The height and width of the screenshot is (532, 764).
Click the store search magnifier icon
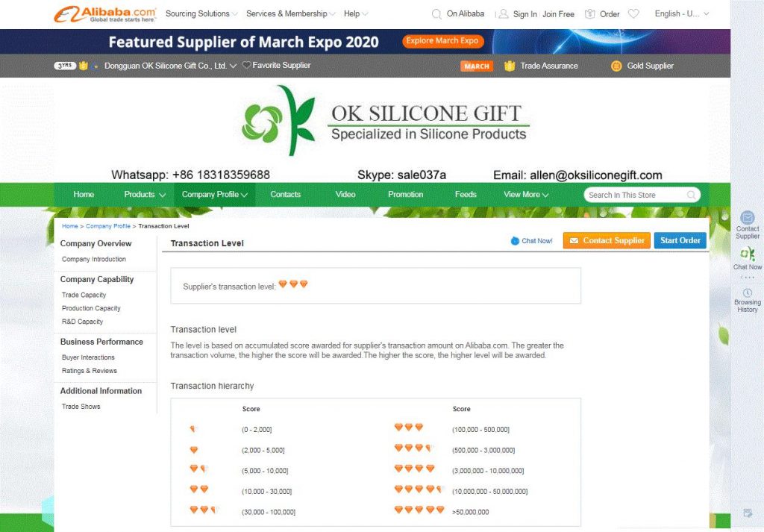coord(691,195)
